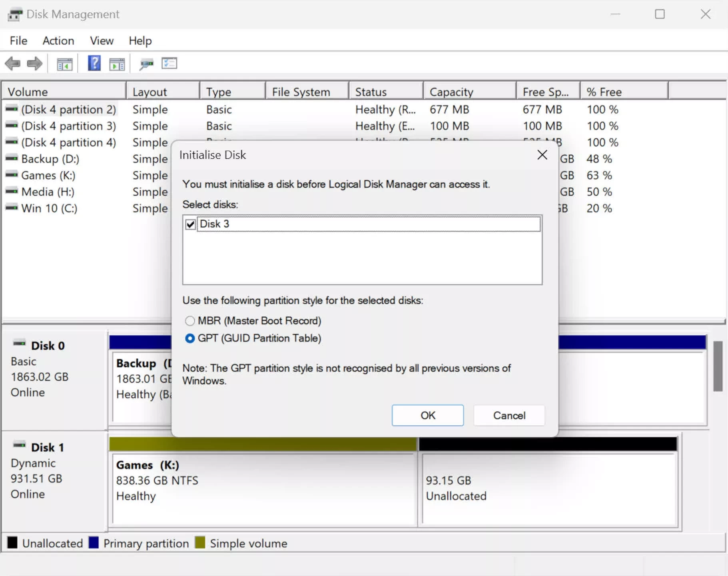Select the drive icon of Backup (D:) row
This screenshot has width=728, height=576.
(12, 158)
